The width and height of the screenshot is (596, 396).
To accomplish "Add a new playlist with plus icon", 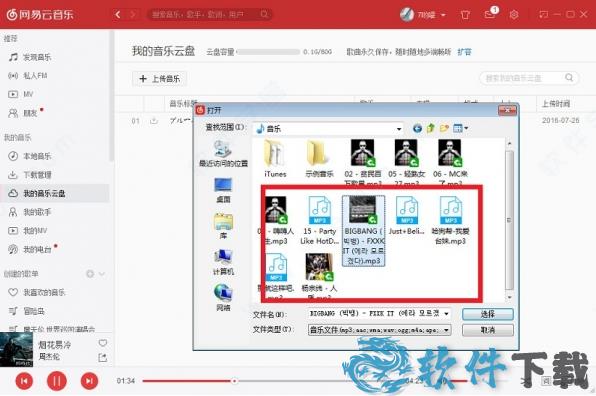I will pyautogui.click(x=90, y=273).
